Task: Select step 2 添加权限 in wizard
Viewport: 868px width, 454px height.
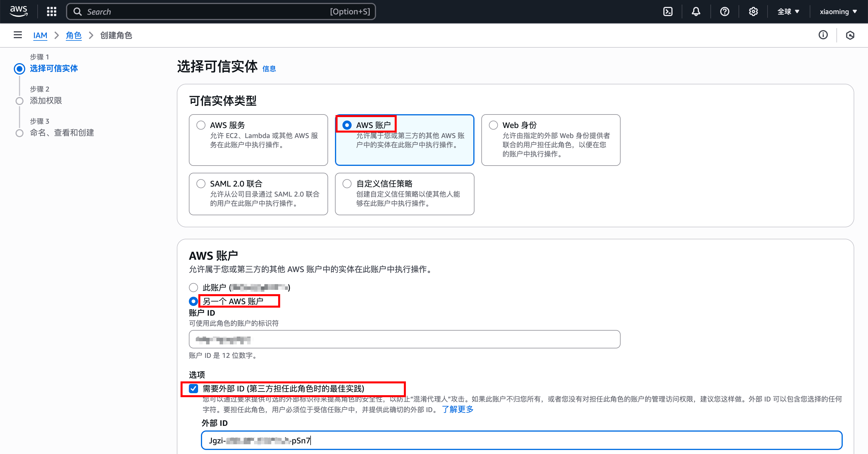Action: pyautogui.click(x=46, y=100)
